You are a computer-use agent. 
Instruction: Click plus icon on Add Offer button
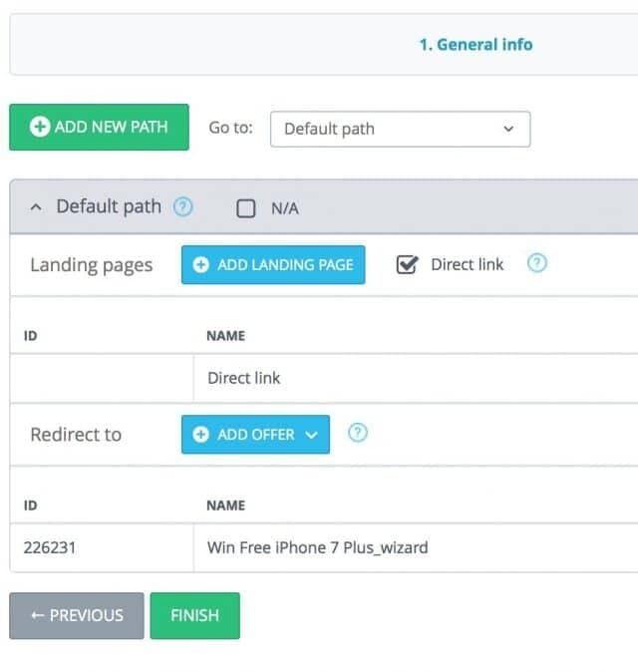pos(201,435)
